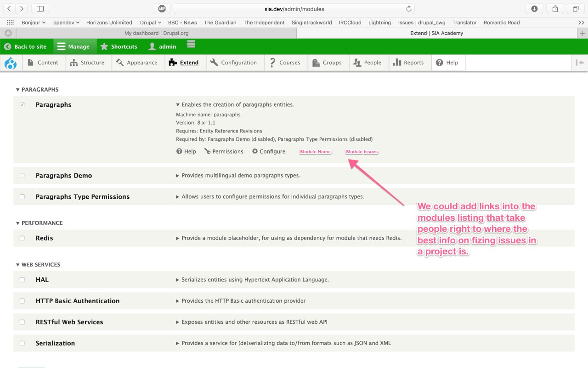Expand Paragraphs Type Permissions description
This screenshot has width=588, height=368.
coord(270,197)
